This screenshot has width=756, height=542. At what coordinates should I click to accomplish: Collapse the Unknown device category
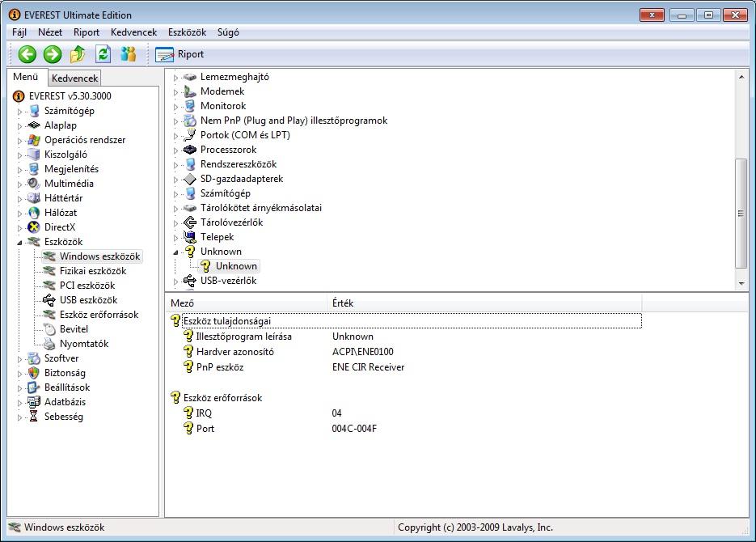pos(176,252)
